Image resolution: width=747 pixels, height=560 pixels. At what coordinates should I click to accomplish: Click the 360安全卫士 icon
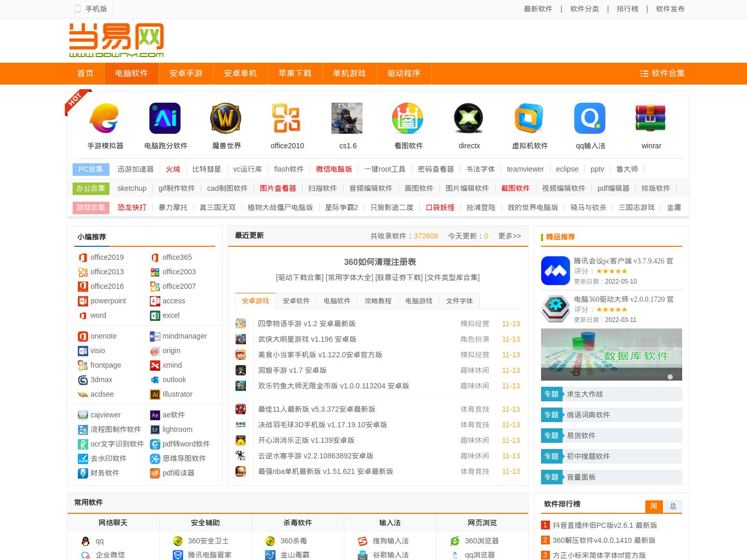pyautogui.click(x=178, y=541)
